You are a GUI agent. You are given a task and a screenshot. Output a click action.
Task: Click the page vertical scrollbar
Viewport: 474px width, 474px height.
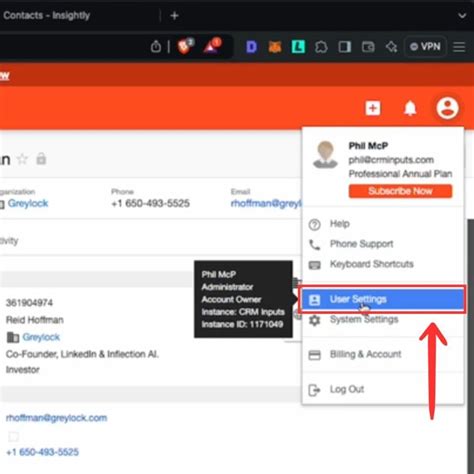pos(470,345)
